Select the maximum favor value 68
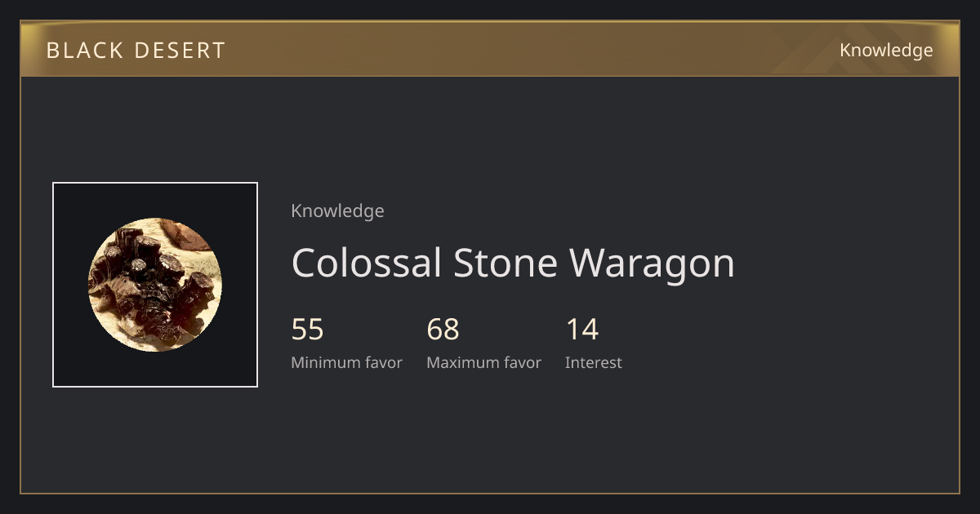 443,330
